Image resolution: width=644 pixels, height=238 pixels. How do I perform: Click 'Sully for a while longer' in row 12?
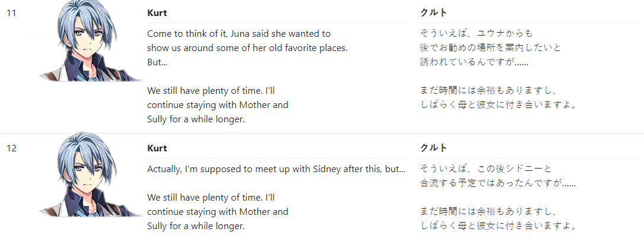(196, 226)
